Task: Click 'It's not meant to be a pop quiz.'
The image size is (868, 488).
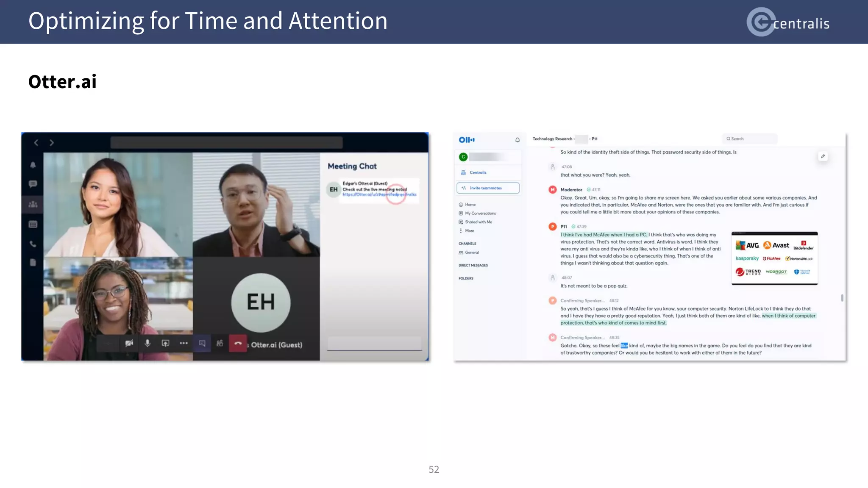Action: (594, 286)
